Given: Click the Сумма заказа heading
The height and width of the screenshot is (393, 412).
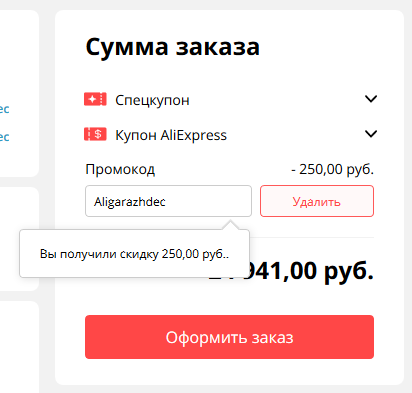Looking at the screenshot, I should pos(173,47).
